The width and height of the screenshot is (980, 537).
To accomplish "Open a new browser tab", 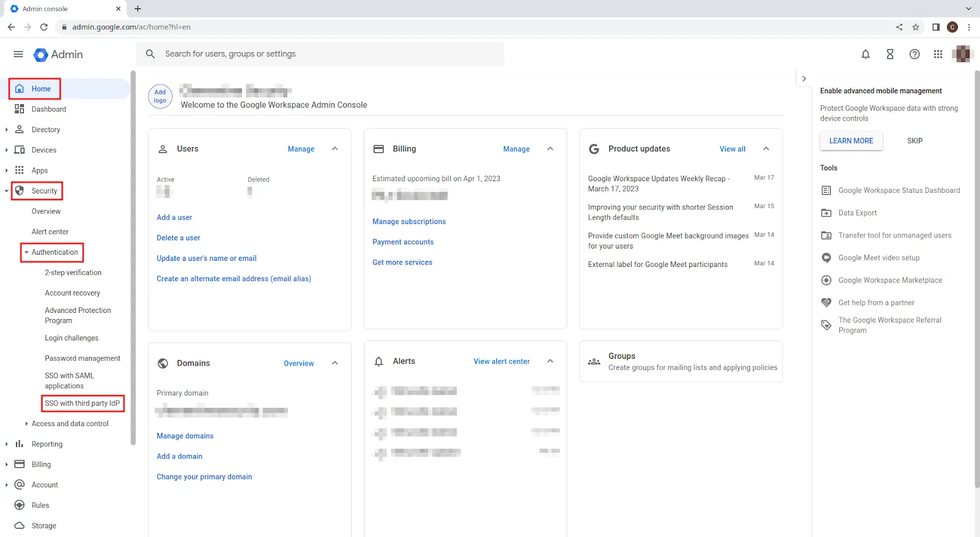I will coord(138,9).
